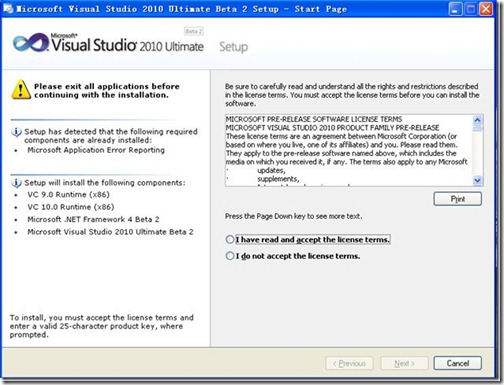Click the Visual Studio infinity logo
The height and width of the screenshot is (385, 504).
click(x=31, y=43)
